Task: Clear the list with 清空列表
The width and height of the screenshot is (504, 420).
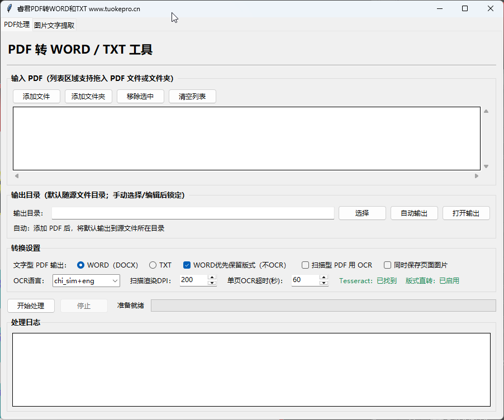Action: [x=192, y=97]
